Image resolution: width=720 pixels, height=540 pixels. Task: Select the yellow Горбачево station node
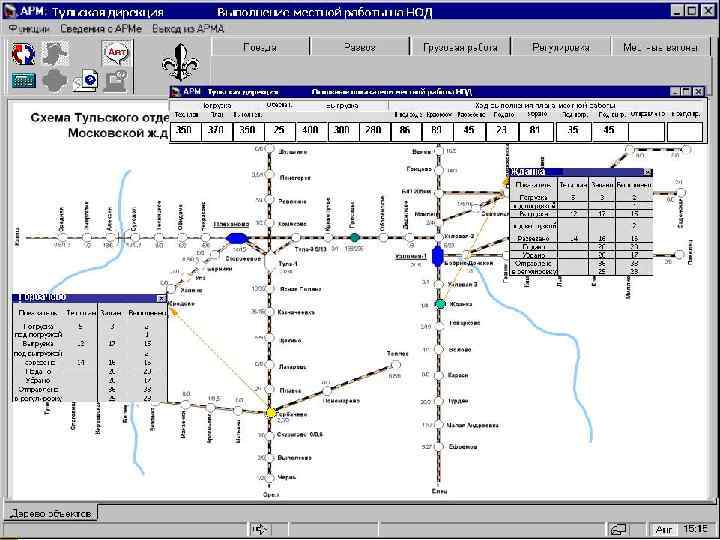[x=271, y=412]
